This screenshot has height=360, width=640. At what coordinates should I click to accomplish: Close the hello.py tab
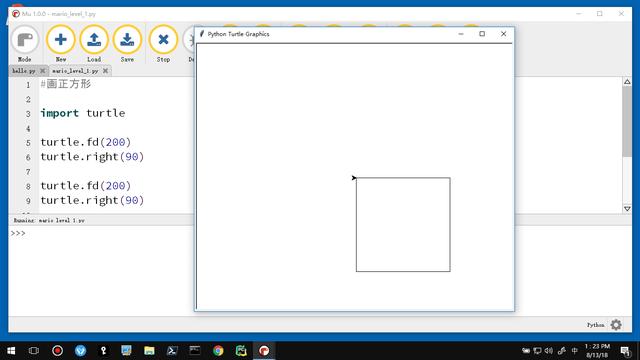tap(42, 71)
